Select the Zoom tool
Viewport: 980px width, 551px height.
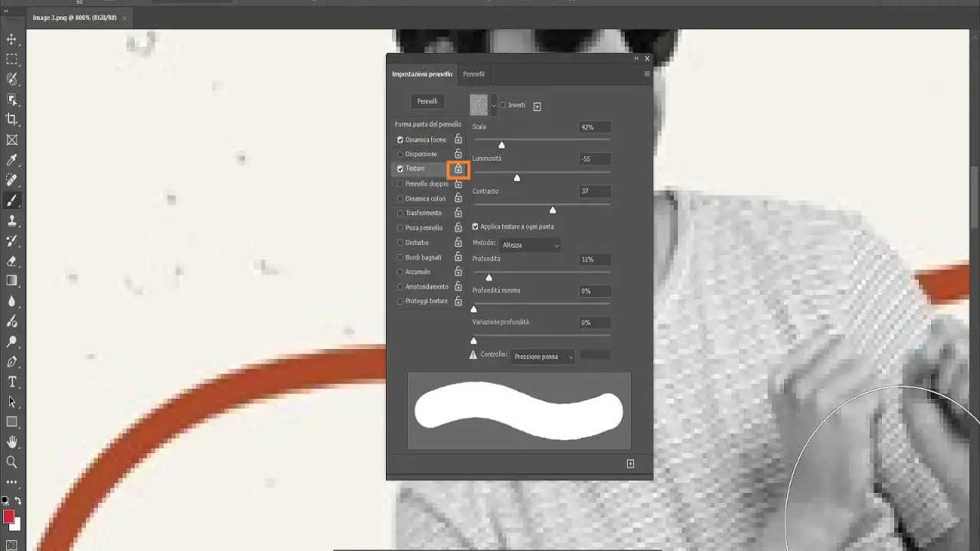[x=11, y=461]
